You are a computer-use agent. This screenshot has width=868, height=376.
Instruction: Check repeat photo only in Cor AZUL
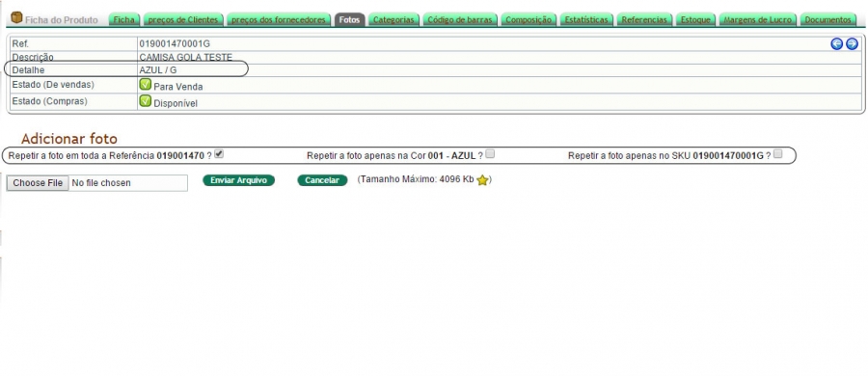click(x=490, y=154)
